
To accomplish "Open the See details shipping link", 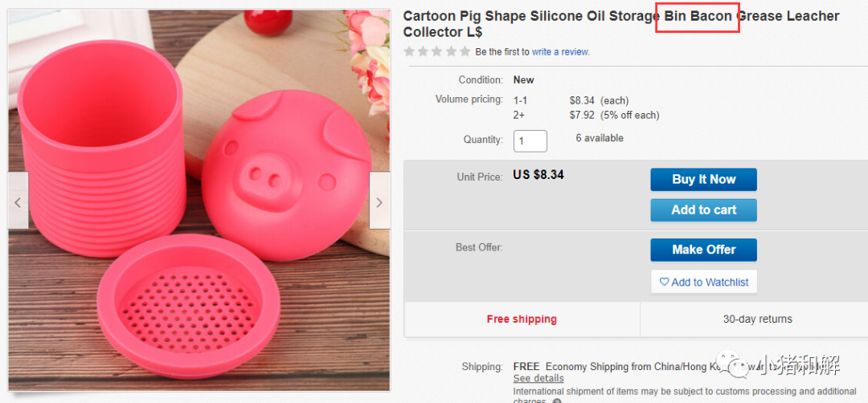I will 538,378.
